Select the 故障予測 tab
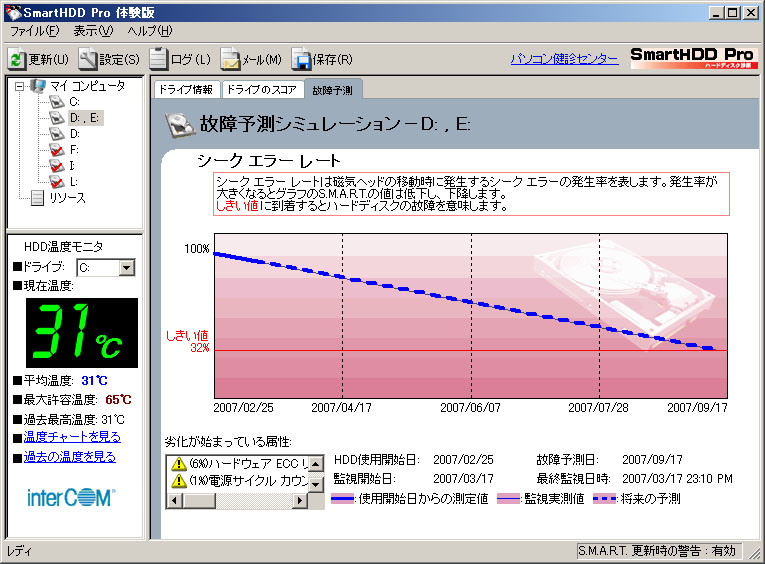 click(x=333, y=90)
